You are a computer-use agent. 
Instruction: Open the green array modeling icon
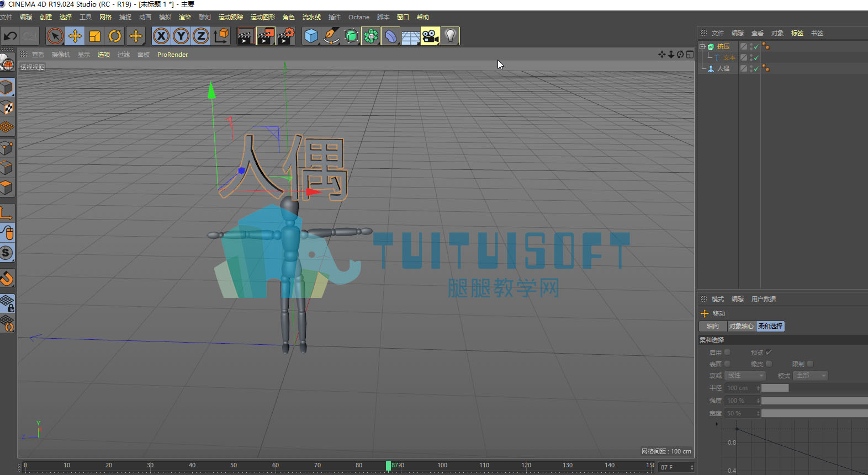(371, 36)
